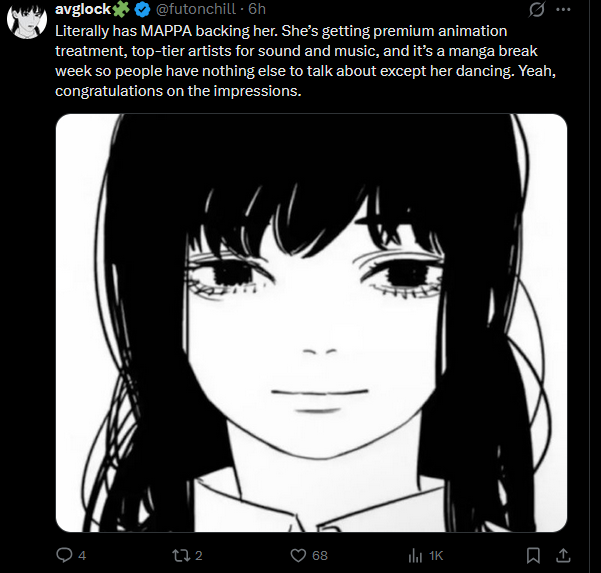This screenshot has width=601, height=573.
Task: Open the reply comment icon
Action: click(x=64, y=555)
